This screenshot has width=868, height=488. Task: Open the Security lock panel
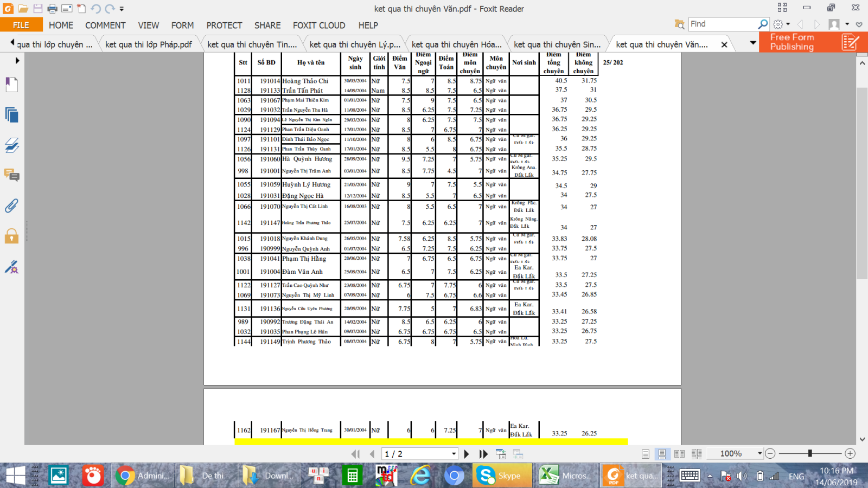point(11,236)
